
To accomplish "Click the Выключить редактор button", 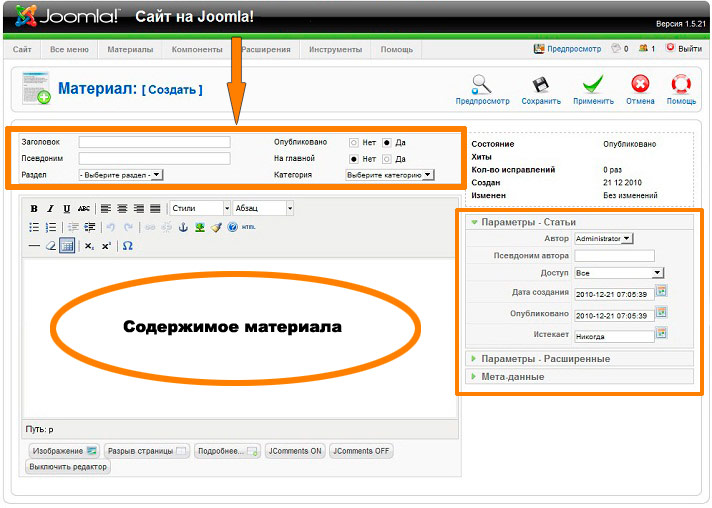I will pyautogui.click(x=68, y=467).
